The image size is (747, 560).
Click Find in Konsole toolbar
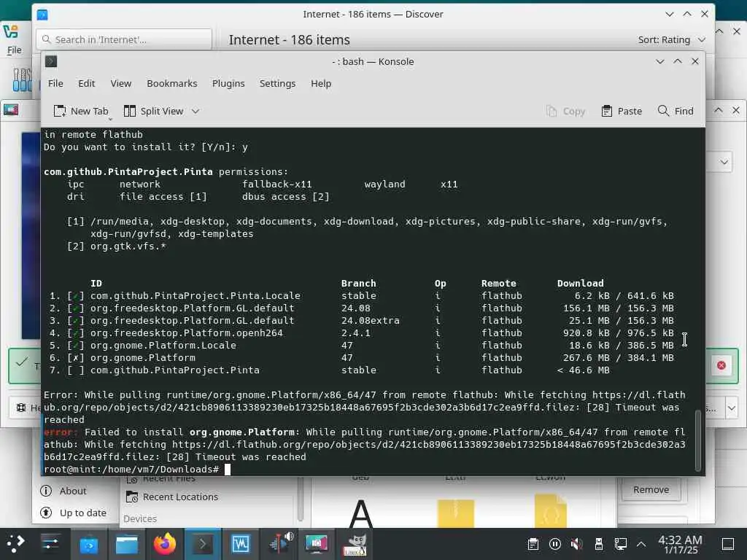pos(676,111)
